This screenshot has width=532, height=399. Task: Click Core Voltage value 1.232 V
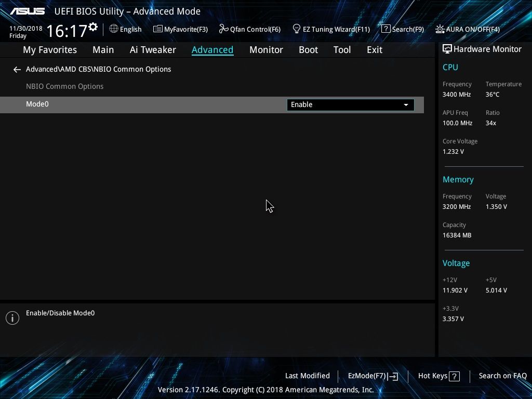click(x=453, y=152)
